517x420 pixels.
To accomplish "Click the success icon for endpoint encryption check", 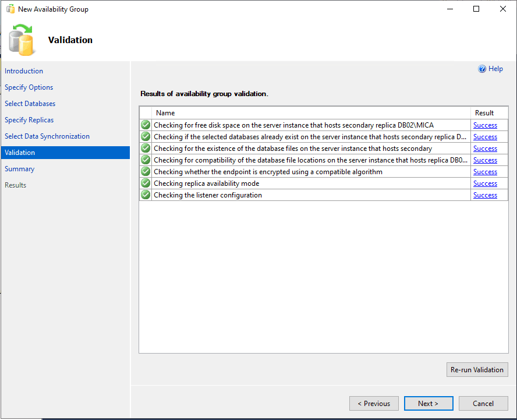I will tap(146, 171).
